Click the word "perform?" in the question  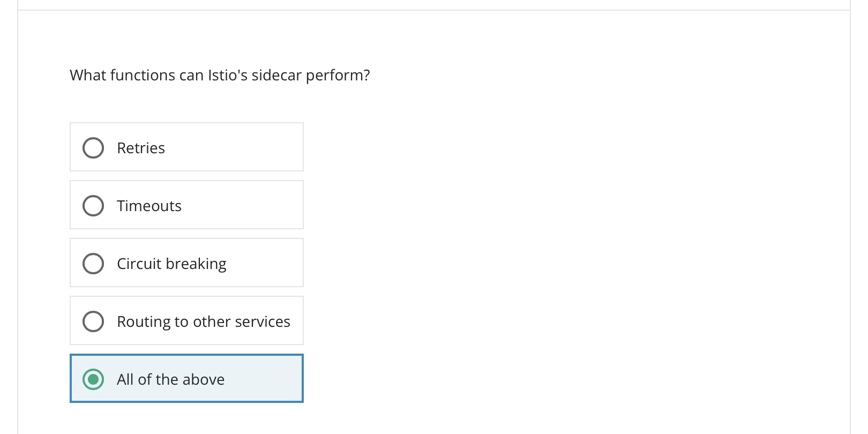(338, 76)
